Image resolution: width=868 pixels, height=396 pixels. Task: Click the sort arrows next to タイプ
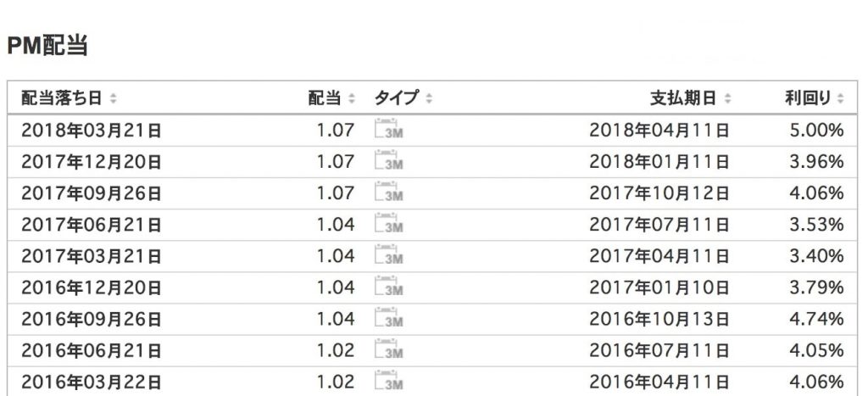428,98
